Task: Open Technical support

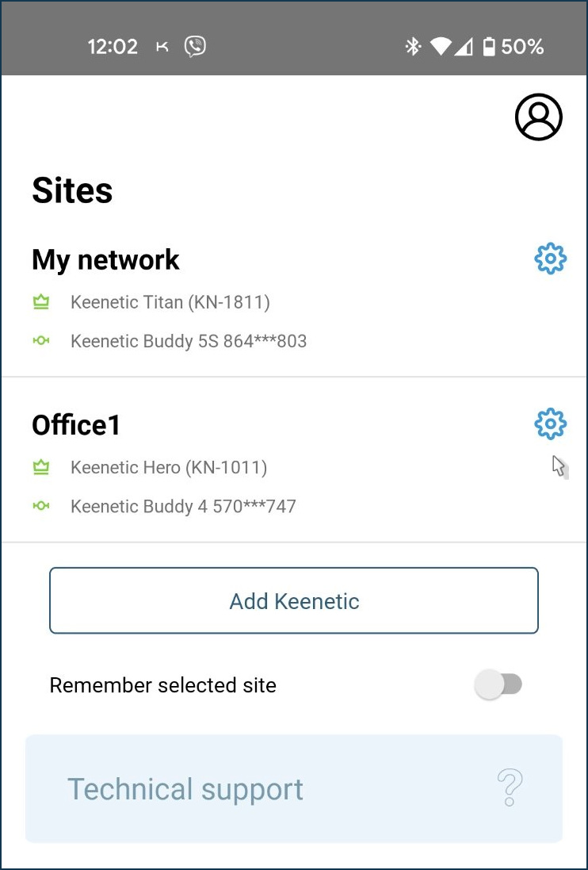Action: tap(185, 788)
